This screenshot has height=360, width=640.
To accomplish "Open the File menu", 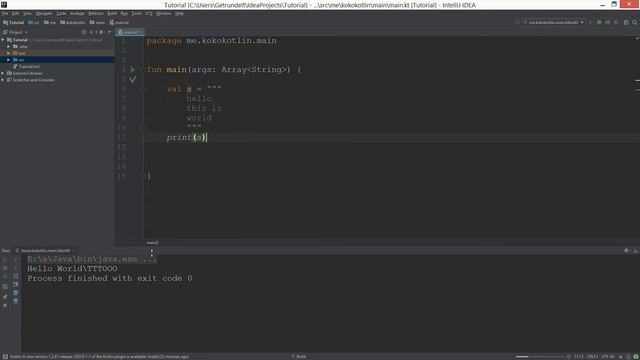I will pyautogui.click(x=5, y=13).
